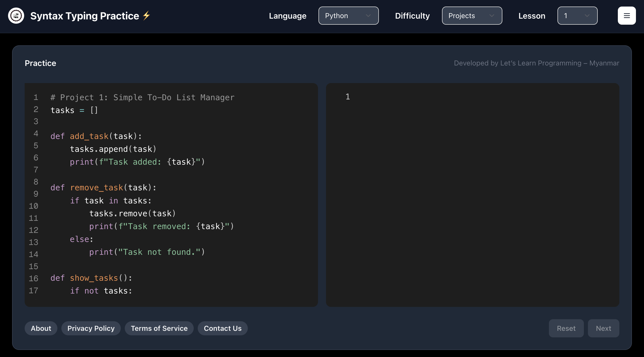Click the Reset button
This screenshot has width=644, height=357.
(x=566, y=328)
